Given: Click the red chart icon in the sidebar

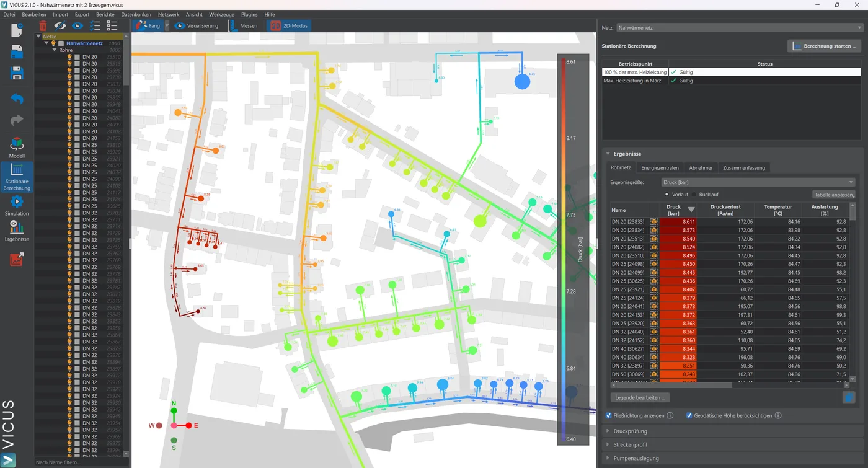Looking at the screenshot, I should (x=17, y=258).
